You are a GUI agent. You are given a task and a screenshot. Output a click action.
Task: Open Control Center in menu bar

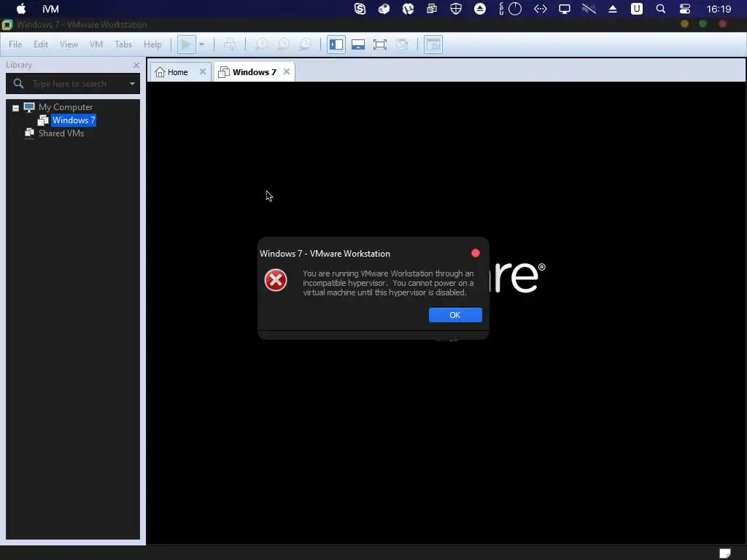pos(684,9)
